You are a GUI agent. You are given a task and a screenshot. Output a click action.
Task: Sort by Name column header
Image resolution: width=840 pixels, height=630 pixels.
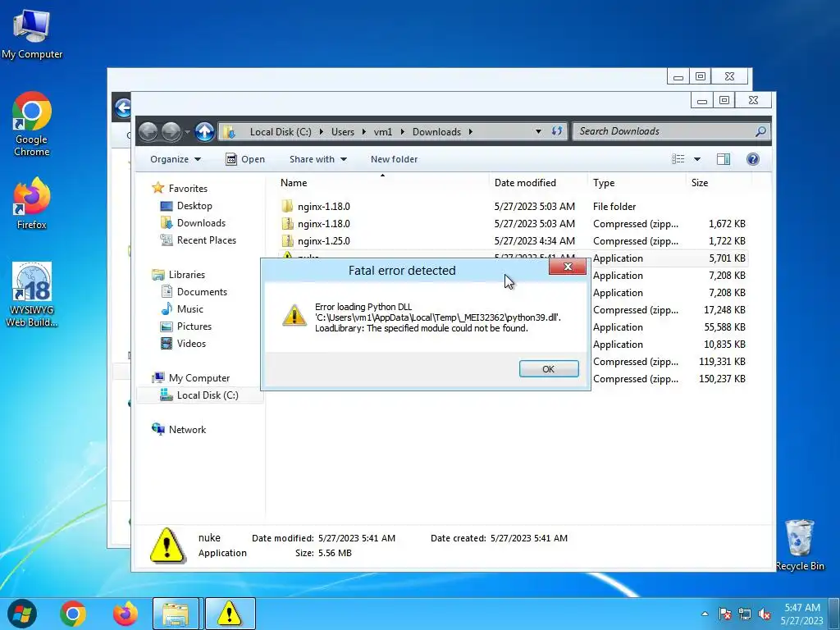(382, 183)
